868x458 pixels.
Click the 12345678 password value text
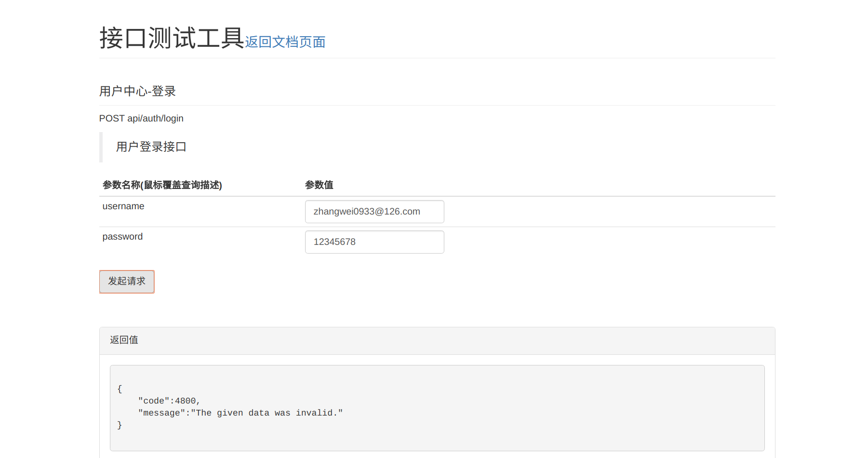point(334,242)
